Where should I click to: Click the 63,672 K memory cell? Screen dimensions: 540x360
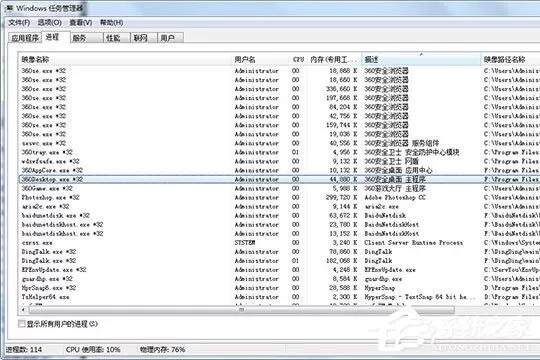pyautogui.click(x=343, y=215)
